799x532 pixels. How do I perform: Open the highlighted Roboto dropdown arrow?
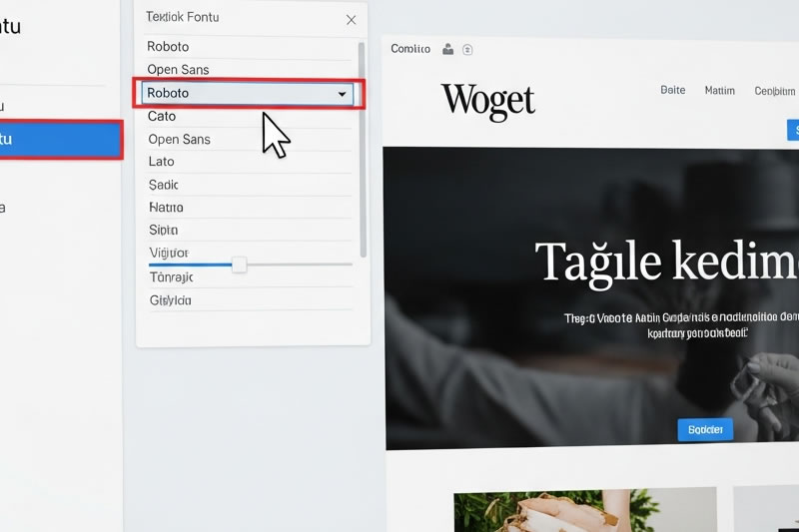tap(342, 94)
